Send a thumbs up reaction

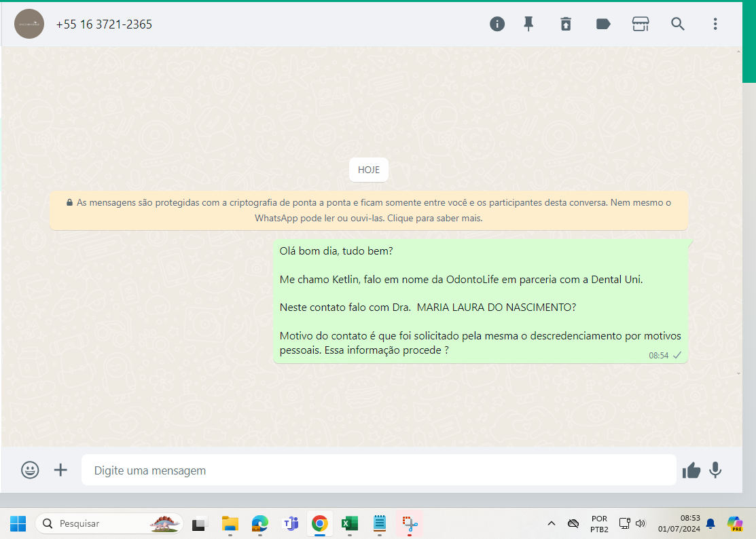click(691, 470)
